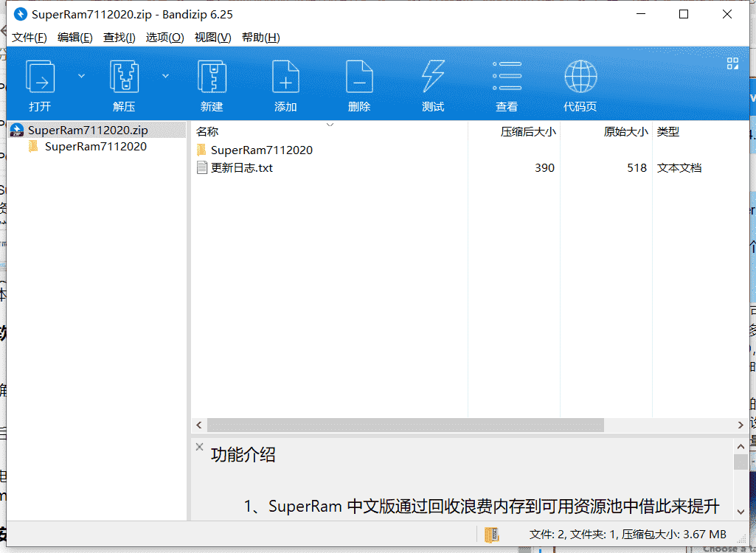
Task: Click the New archive (新建) icon
Action: (212, 76)
